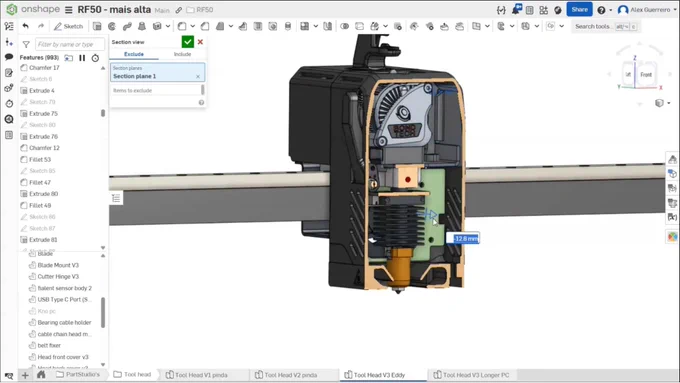Select Extrude 75 in feature list
Image resolution: width=680 pixels, height=383 pixels.
coord(43,114)
